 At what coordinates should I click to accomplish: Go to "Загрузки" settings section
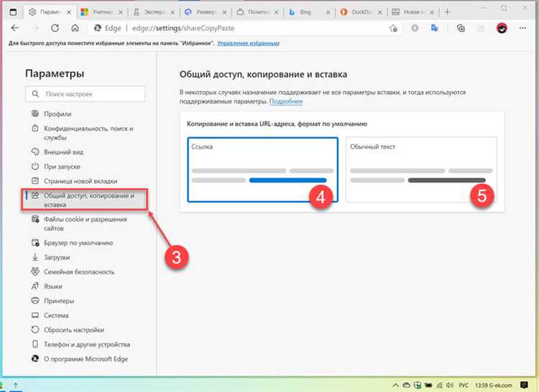pyautogui.click(x=57, y=257)
